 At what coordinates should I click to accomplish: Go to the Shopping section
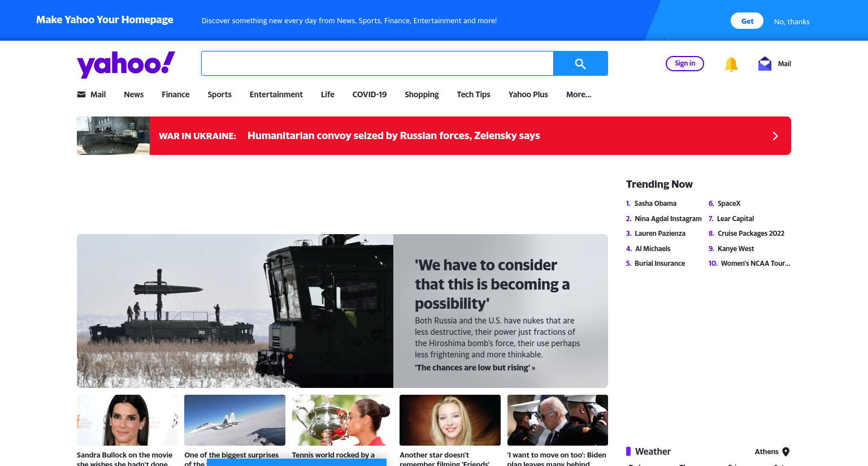pos(422,94)
